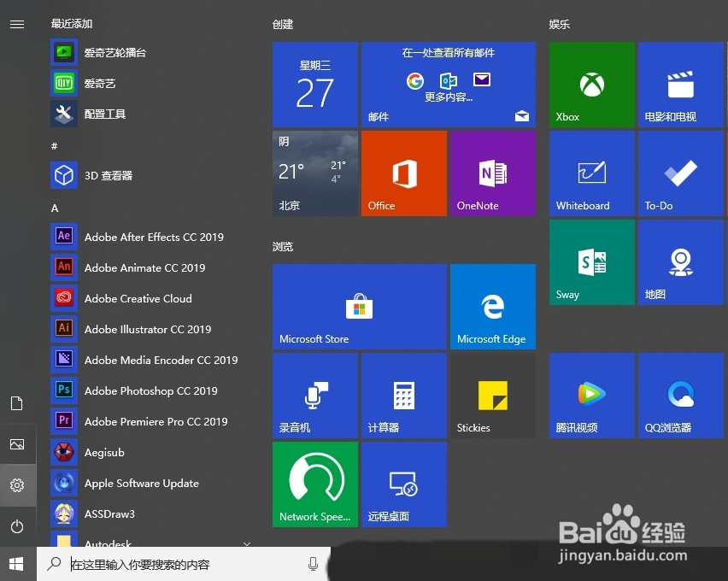Open the 计算器 calculator tile
Screen dimensions: 728x581
404,396
